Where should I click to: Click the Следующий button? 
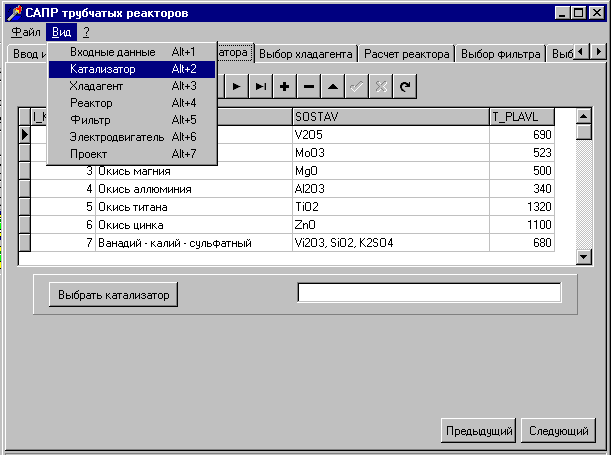[558, 431]
